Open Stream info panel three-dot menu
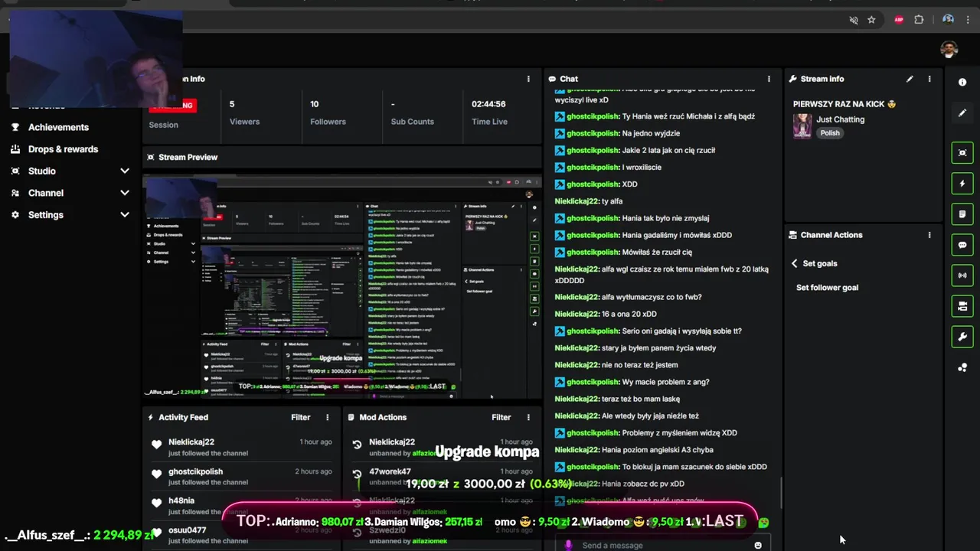Viewport: 980px width, 551px height. coord(929,79)
